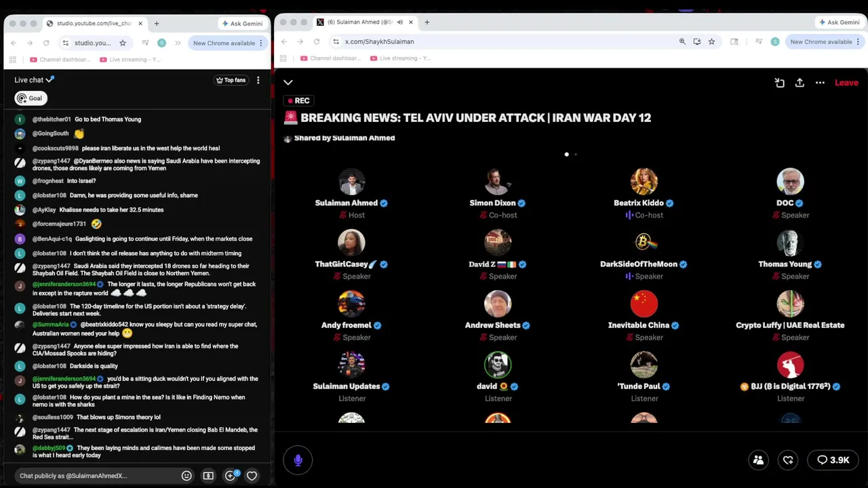The height and width of the screenshot is (488, 868).
Task: Open the profile avatar in YouTube Studio window
Action: tap(161, 43)
